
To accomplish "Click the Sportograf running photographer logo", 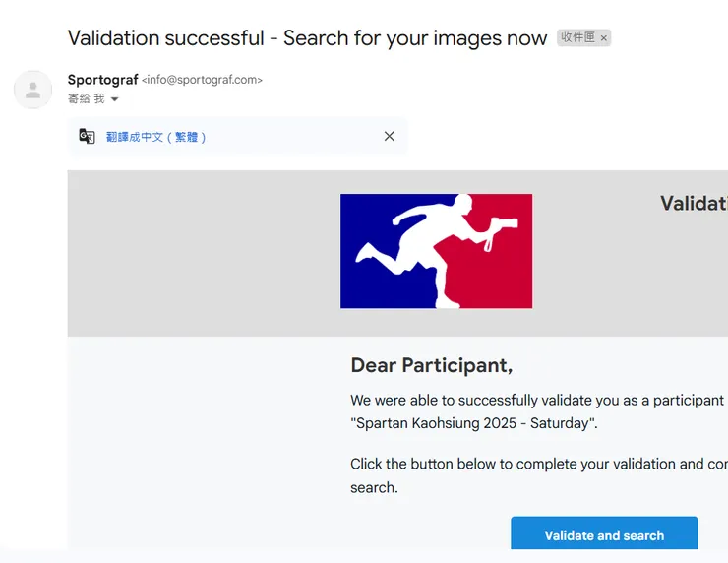I will [436, 251].
